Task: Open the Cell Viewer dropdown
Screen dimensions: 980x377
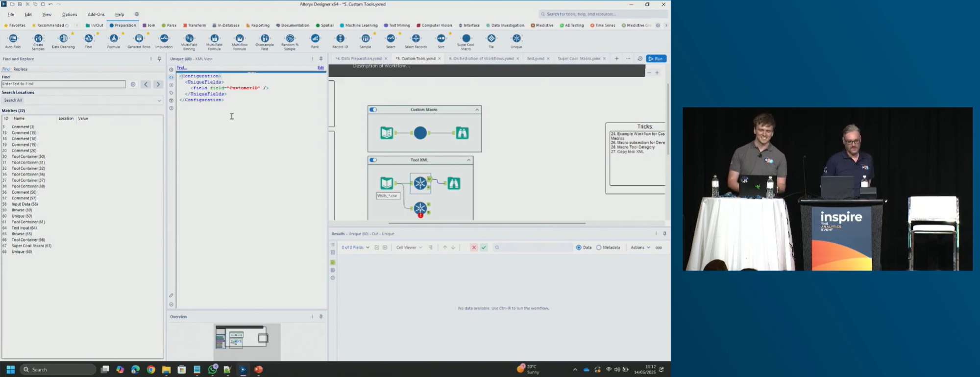Action: point(409,248)
